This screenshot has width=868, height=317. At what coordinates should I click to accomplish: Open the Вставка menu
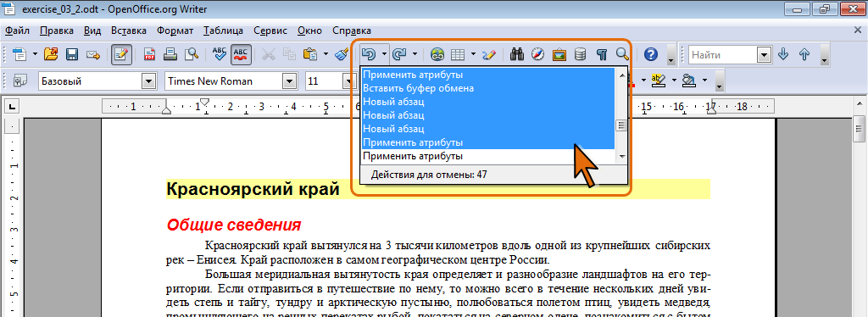coord(129,31)
